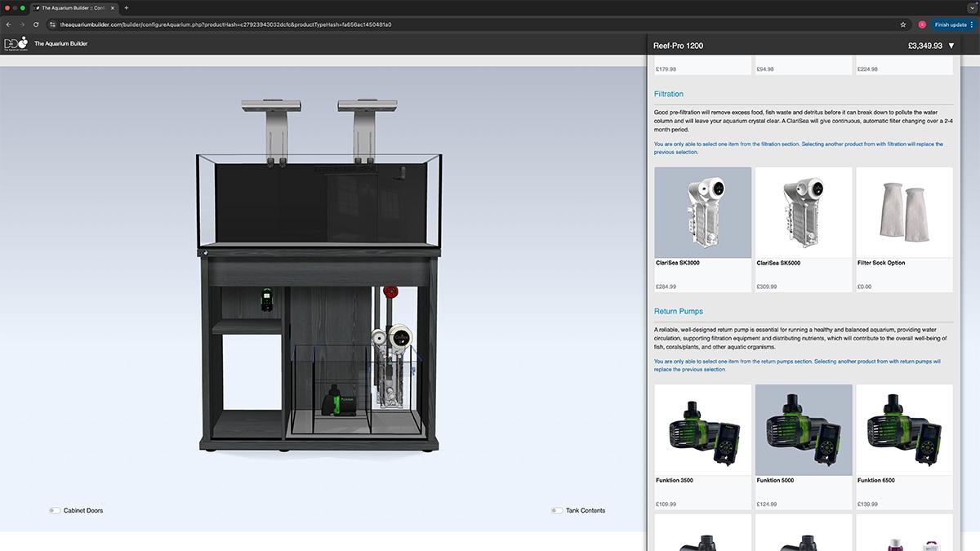Click the D-D Aquarium Builder logo

[16, 43]
